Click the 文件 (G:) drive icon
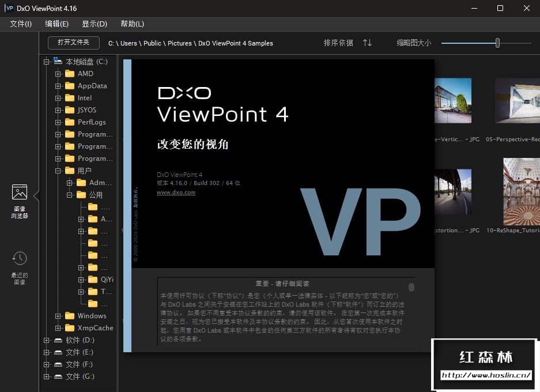 coord(58,376)
